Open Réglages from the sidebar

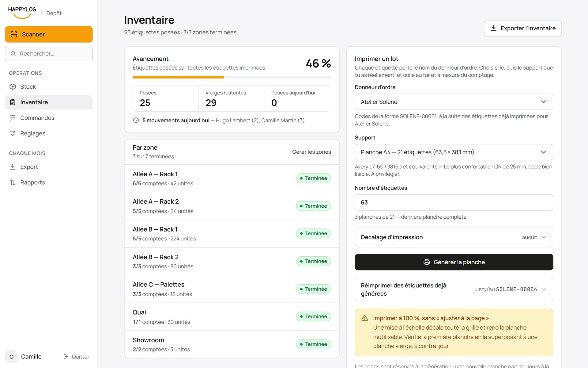[49, 133]
